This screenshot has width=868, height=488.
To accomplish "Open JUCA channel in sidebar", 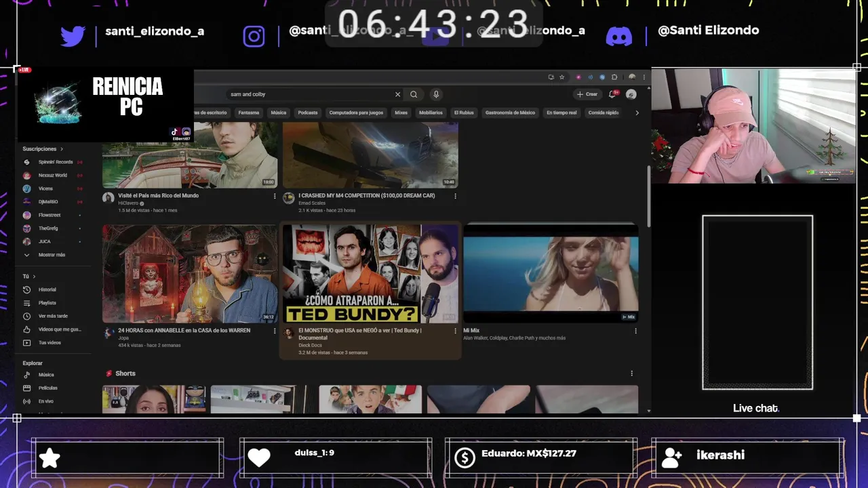I will [53, 241].
